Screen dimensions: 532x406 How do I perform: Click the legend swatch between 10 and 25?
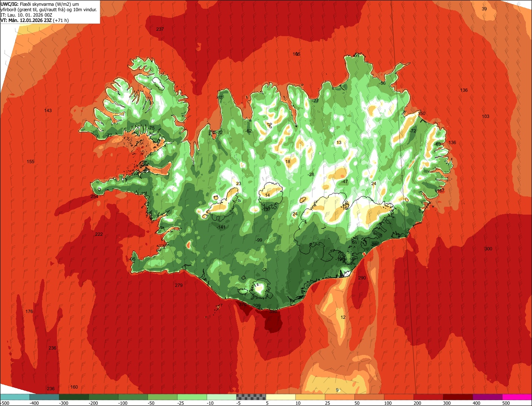point(310,397)
